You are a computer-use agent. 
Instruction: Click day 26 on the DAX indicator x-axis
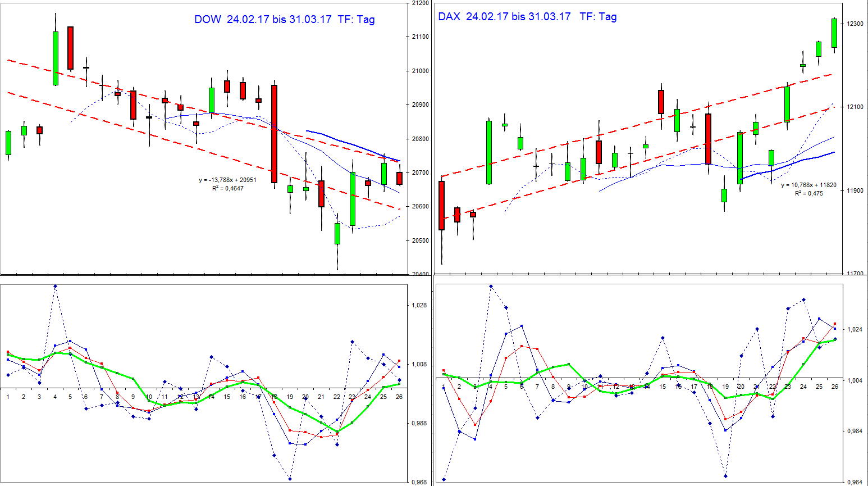click(835, 387)
